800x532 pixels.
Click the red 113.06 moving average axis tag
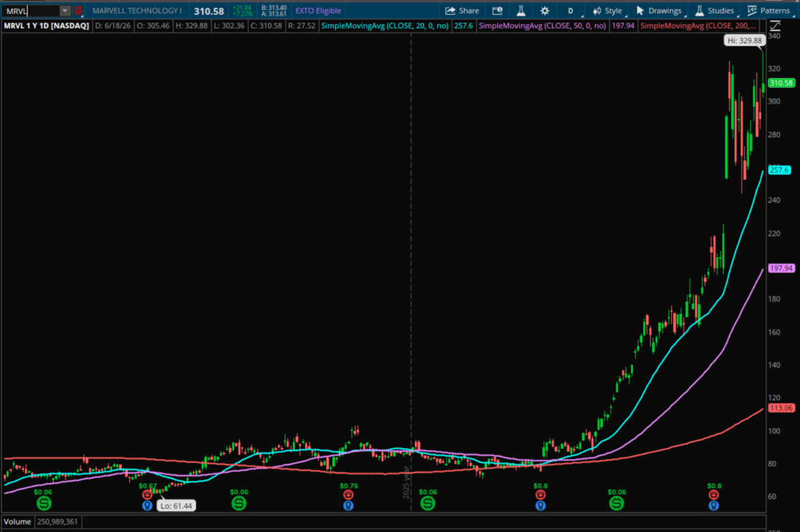tap(781, 408)
